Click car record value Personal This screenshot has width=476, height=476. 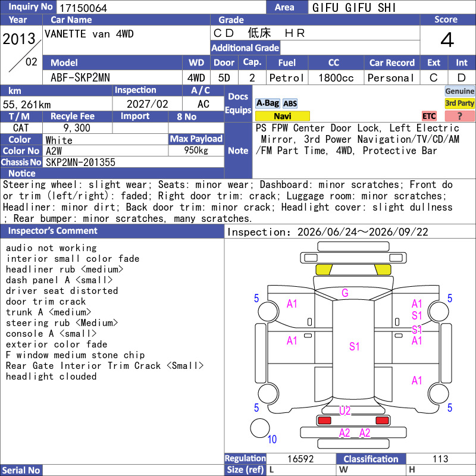coord(391,78)
